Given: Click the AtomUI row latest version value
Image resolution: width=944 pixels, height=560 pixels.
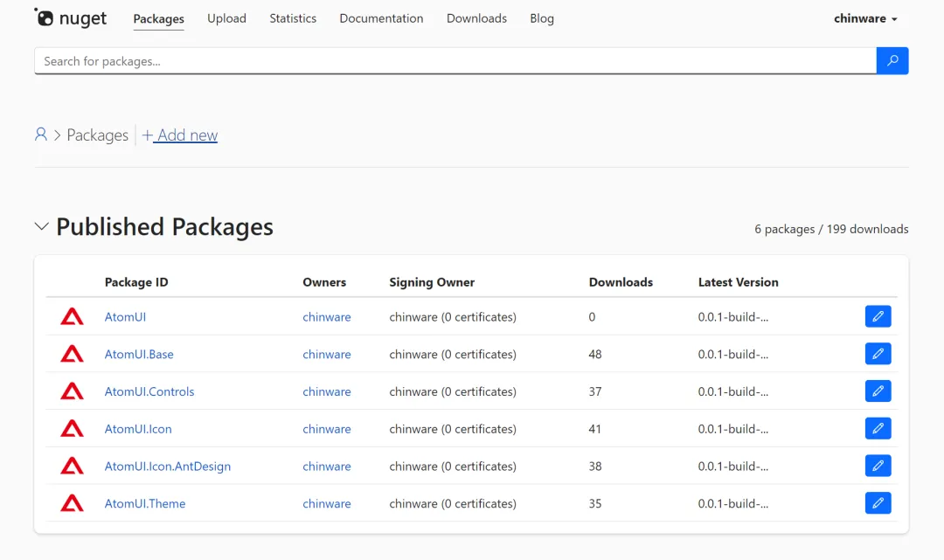Looking at the screenshot, I should tap(732, 317).
